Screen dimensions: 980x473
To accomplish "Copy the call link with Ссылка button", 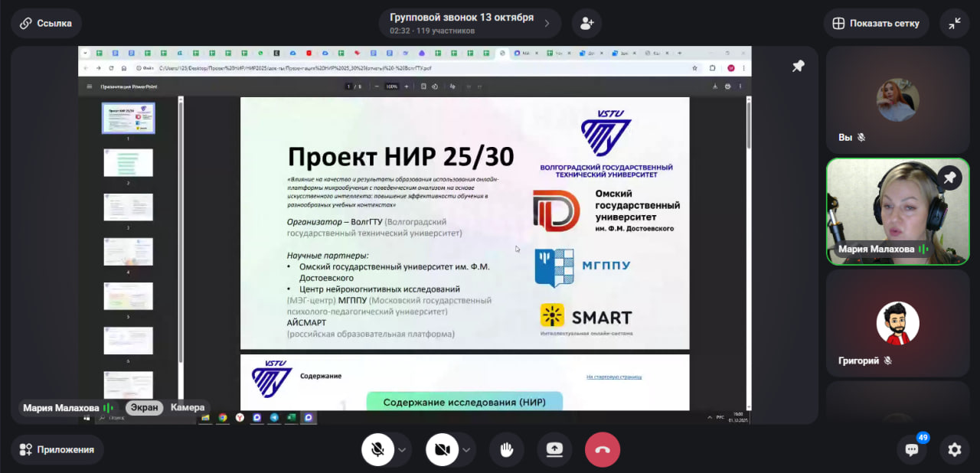I will tap(46, 24).
